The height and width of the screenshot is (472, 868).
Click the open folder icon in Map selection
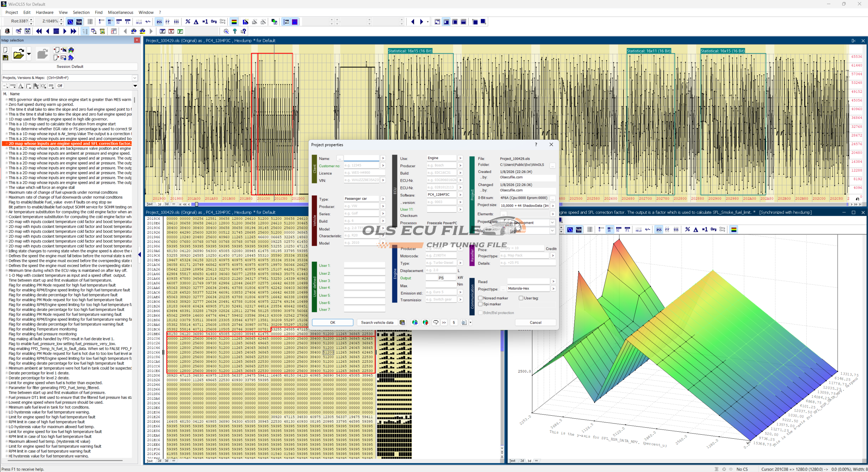pos(18,54)
